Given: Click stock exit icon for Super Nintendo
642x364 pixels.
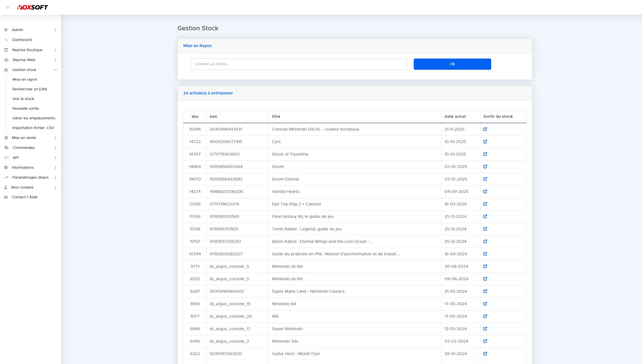Looking at the screenshot, I should tap(485, 329).
